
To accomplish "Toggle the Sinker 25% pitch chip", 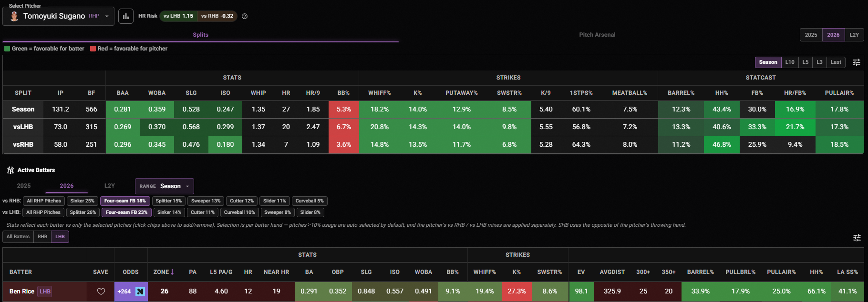I will (83, 201).
